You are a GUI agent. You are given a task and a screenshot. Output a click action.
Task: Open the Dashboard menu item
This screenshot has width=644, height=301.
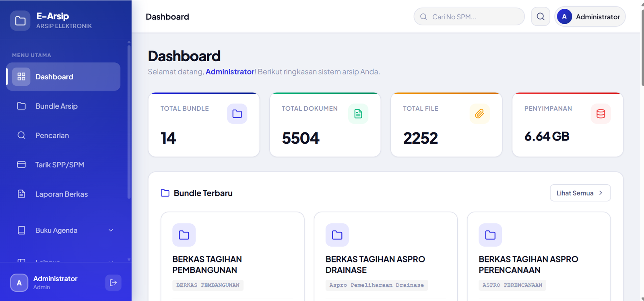click(63, 76)
